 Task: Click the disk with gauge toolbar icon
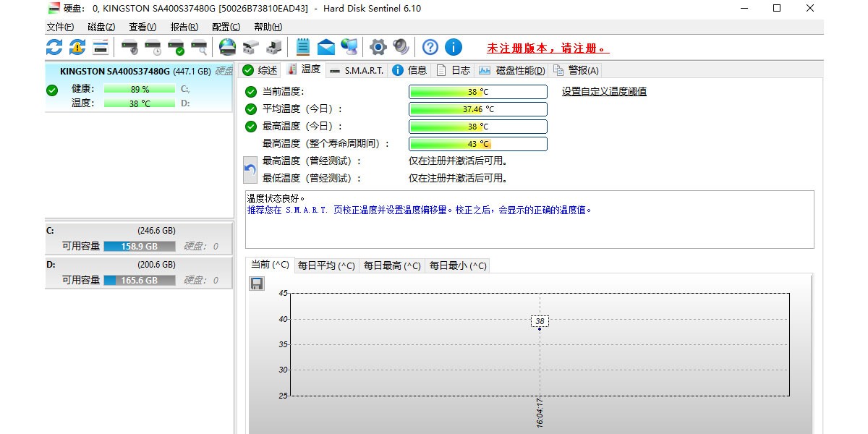[129, 48]
